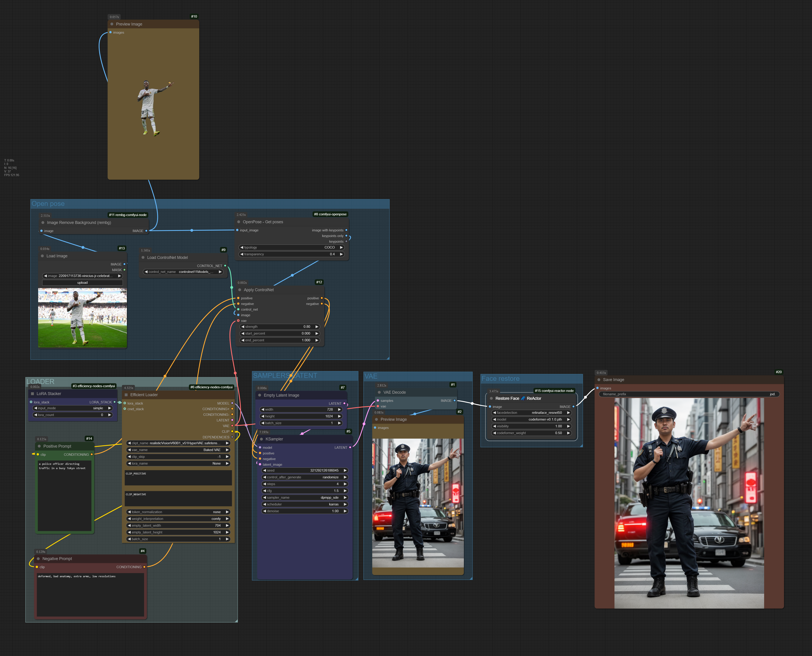Click VAE Decode's IMAGE output port

[454, 400]
